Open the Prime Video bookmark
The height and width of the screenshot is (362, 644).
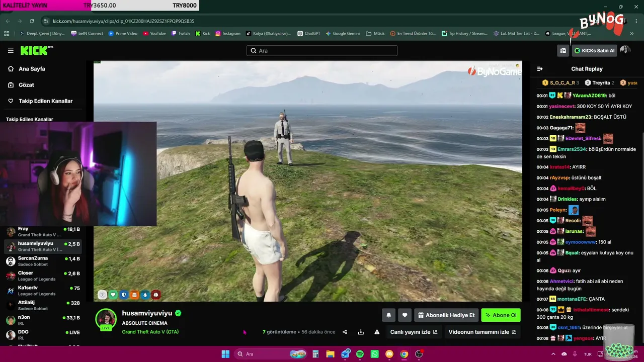click(123, 34)
